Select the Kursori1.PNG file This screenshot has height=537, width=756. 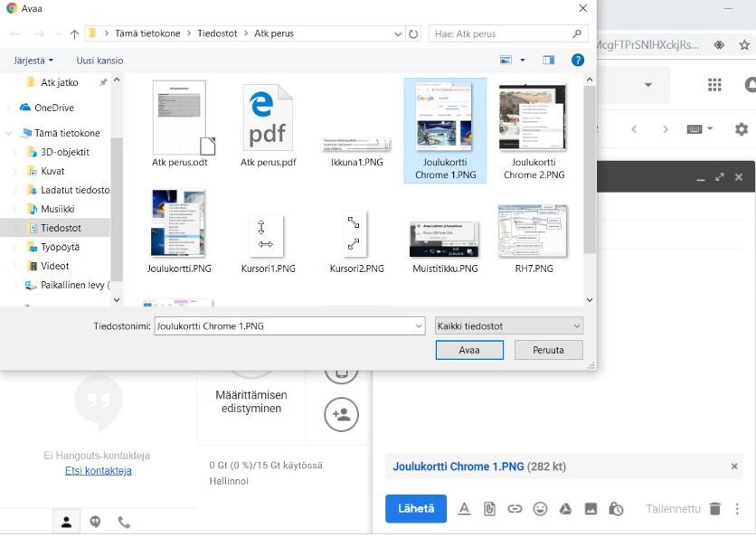pos(268,243)
